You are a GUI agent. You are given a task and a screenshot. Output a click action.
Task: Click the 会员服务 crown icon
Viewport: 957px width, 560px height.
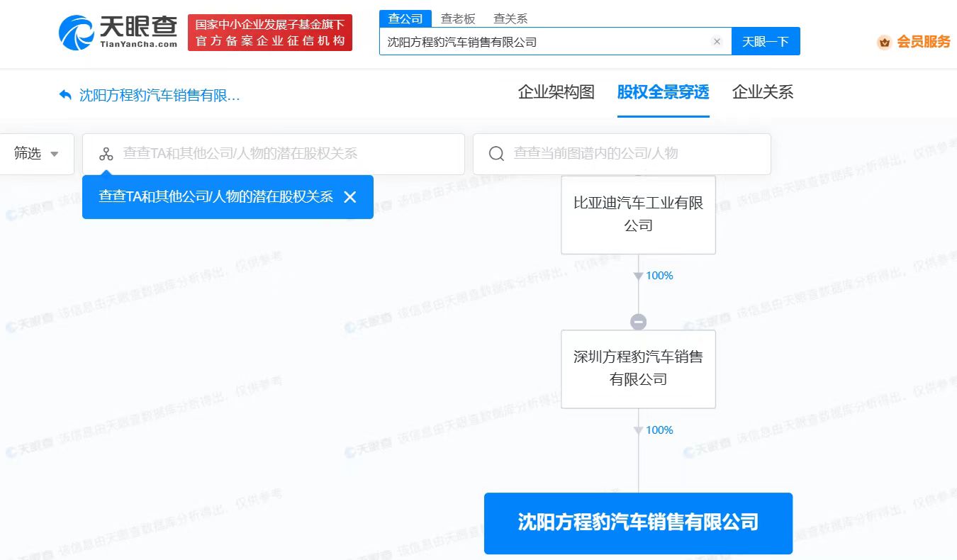click(884, 43)
